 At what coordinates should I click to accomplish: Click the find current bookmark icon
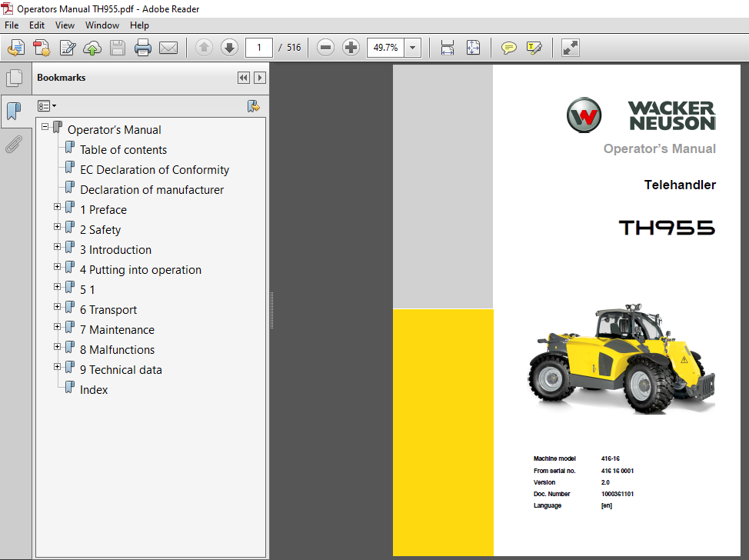253,106
